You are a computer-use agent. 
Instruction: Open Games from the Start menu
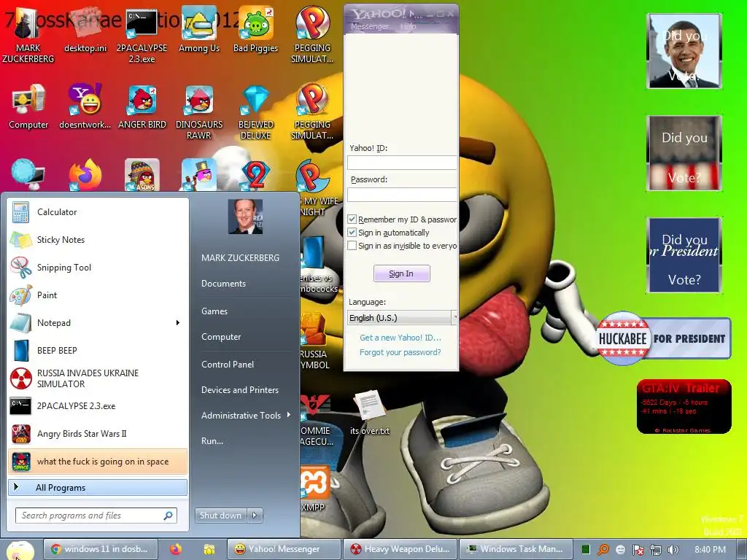[x=214, y=311]
